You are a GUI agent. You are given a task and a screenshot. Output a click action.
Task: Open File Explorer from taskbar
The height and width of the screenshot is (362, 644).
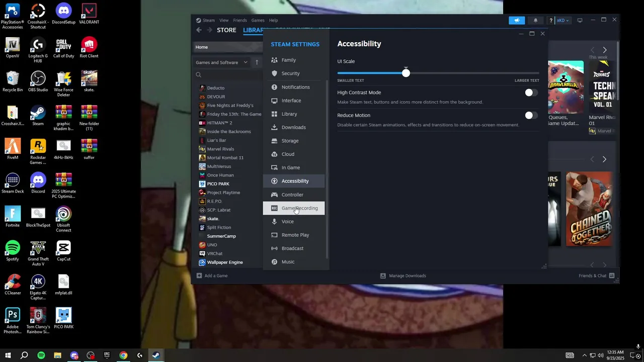coord(57,355)
